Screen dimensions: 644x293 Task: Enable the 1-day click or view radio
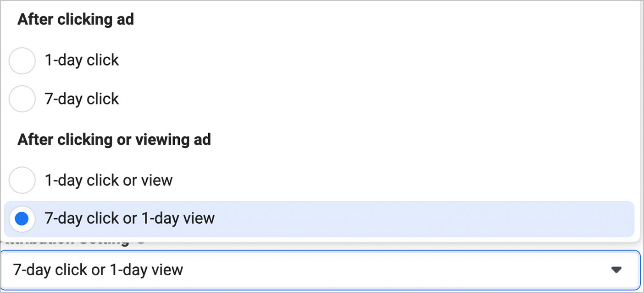coord(22,180)
